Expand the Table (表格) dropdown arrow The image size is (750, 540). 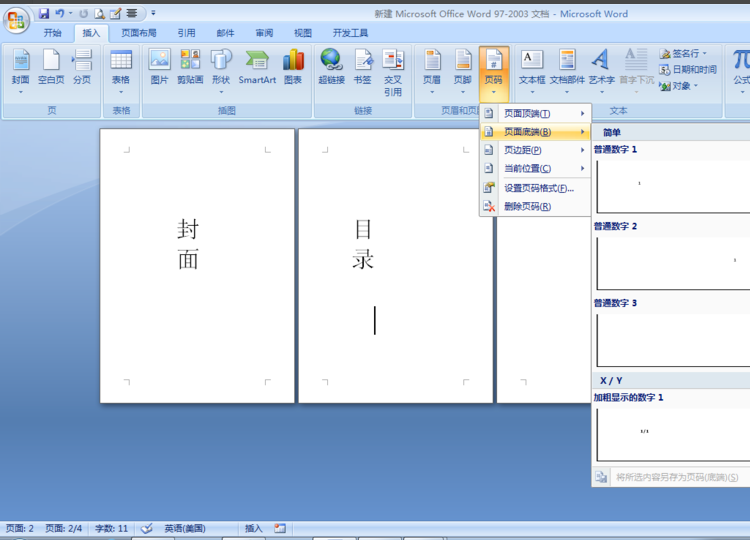(x=121, y=92)
